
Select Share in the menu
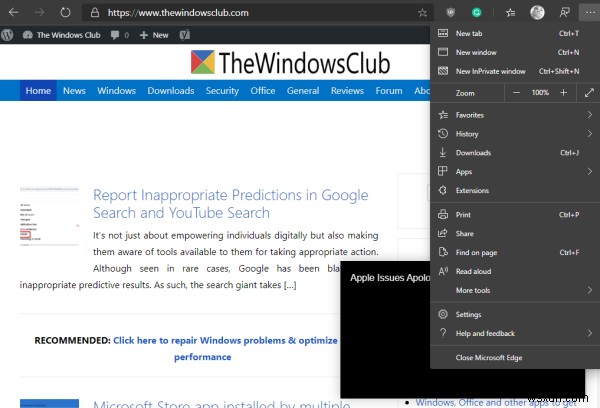coord(515,233)
